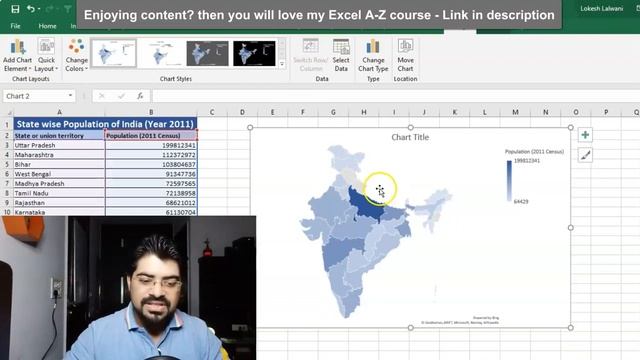Viewport: 640px width, 360px height.
Task: Select the black background map chart style
Action: (x=254, y=53)
